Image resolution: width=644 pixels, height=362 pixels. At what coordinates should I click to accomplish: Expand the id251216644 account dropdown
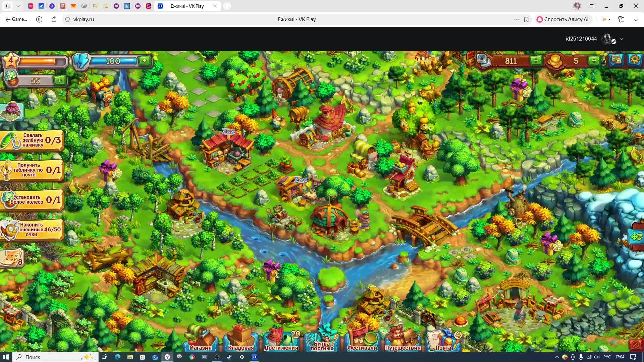click(x=622, y=39)
